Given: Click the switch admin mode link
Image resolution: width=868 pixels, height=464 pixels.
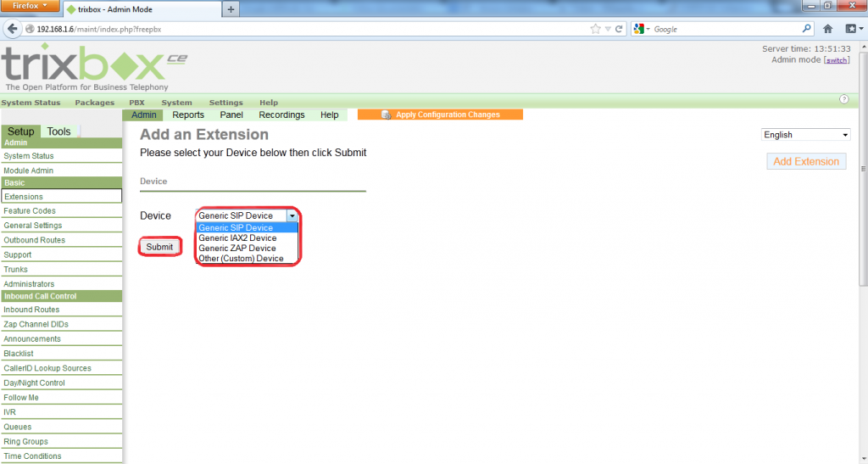Looking at the screenshot, I should pyautogui.click(x=837, y=60).
